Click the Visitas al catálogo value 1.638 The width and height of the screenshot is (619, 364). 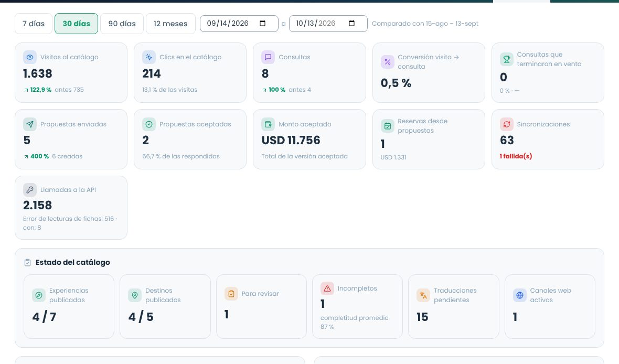(x=37, y=74)
